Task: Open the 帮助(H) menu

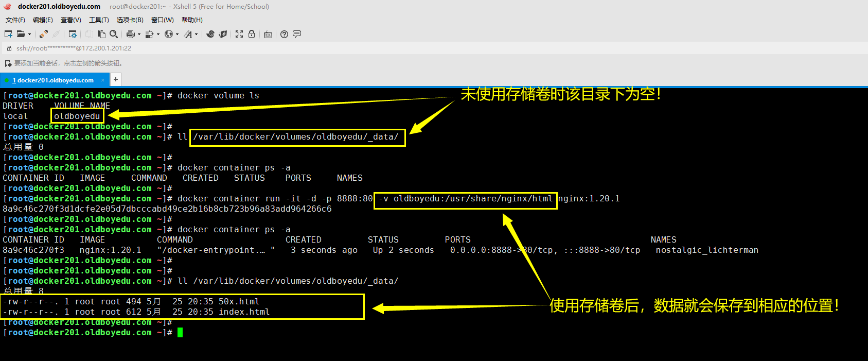Action: click(x=192, y=20)
